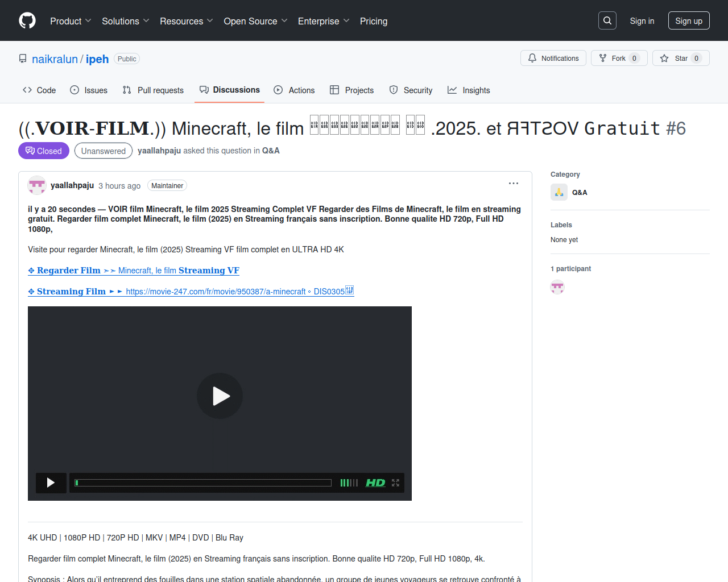Viewport: 728px width, 582px height.
Task: Expand the Enterprise menu
Action: coord(324,21)
